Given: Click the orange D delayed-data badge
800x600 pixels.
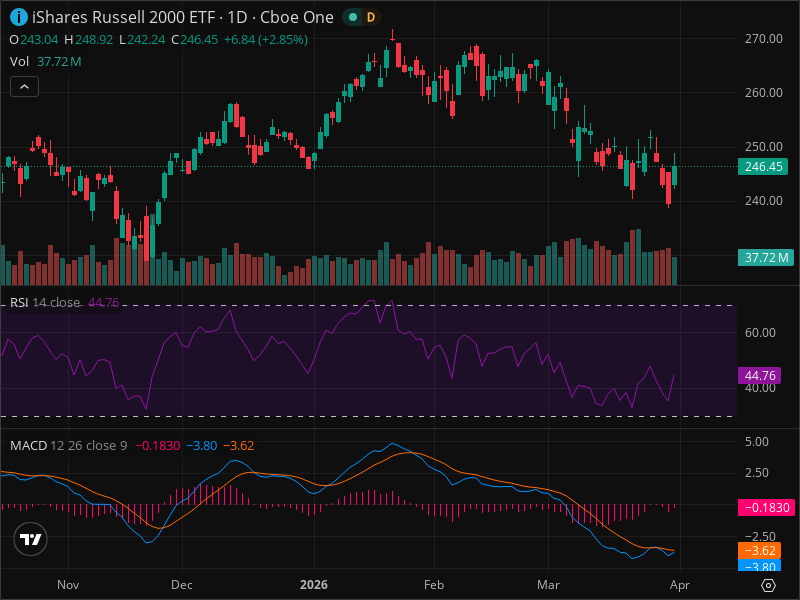Looking at the screenshot, I should pos(371,17).
